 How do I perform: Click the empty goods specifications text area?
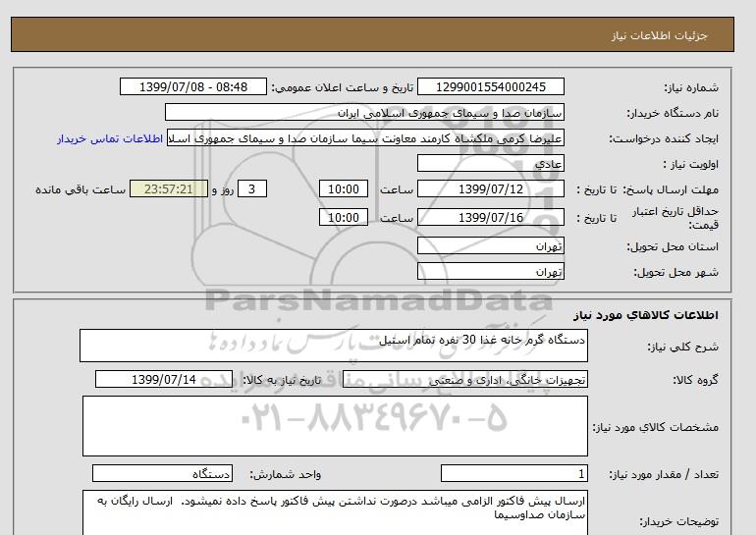335,426
